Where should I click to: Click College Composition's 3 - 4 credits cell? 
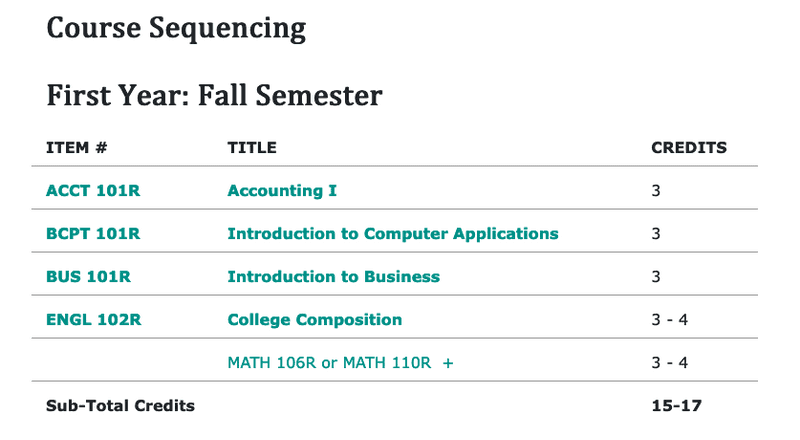pos(670,320)
